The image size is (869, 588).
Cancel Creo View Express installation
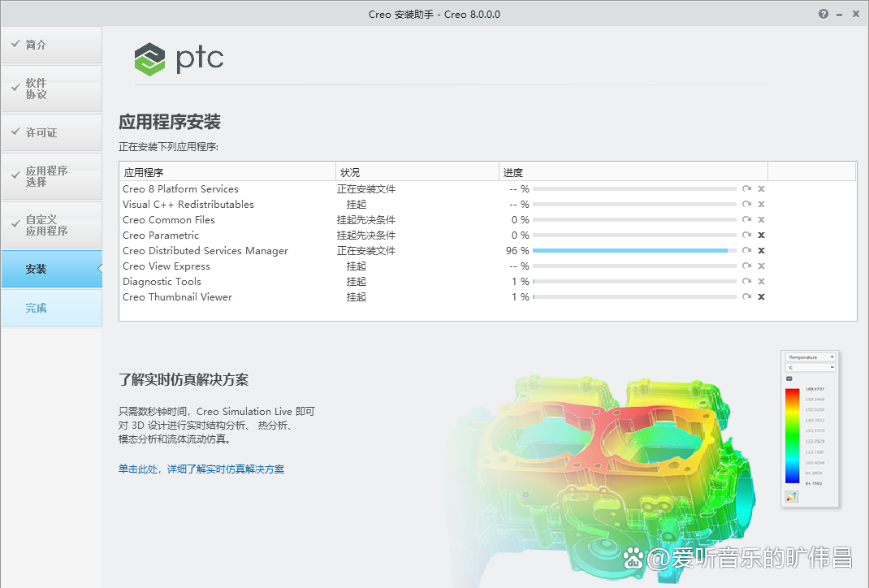[762, 266]
